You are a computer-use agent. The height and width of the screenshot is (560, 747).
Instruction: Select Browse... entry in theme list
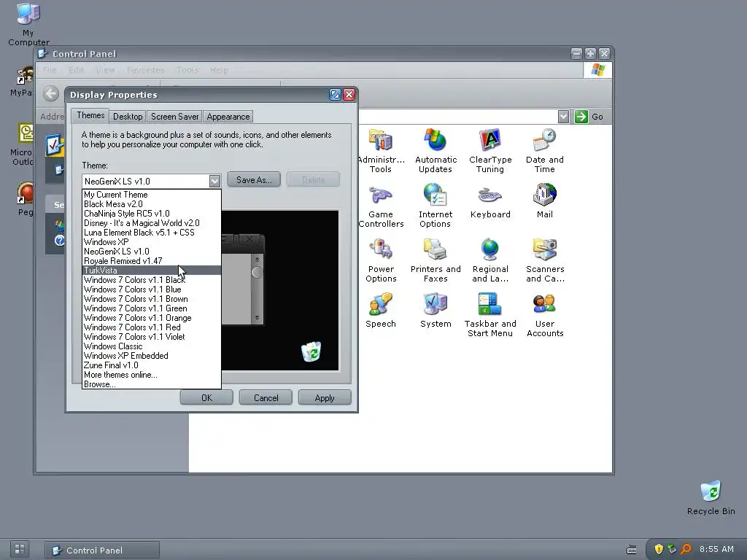152,384
